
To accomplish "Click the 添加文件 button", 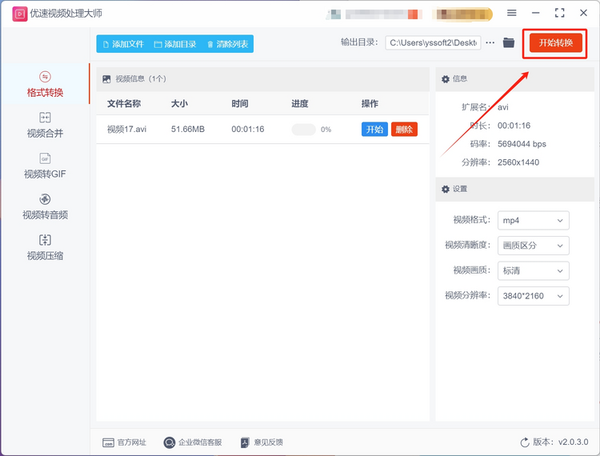I will [x=124, y=44].
